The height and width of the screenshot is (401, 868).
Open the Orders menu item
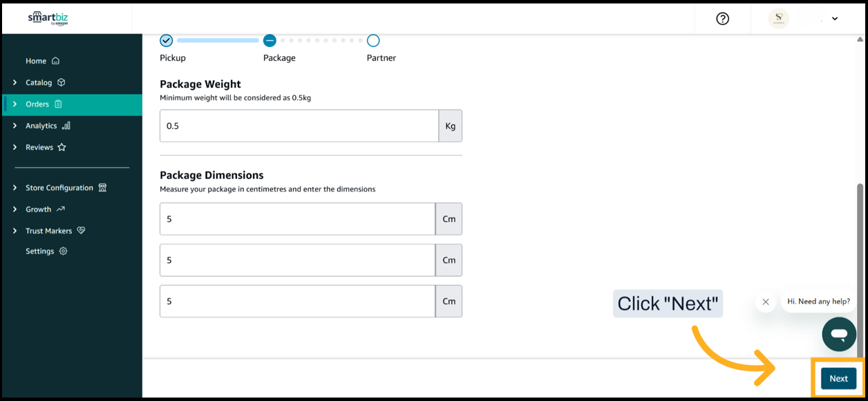point(37,104)
